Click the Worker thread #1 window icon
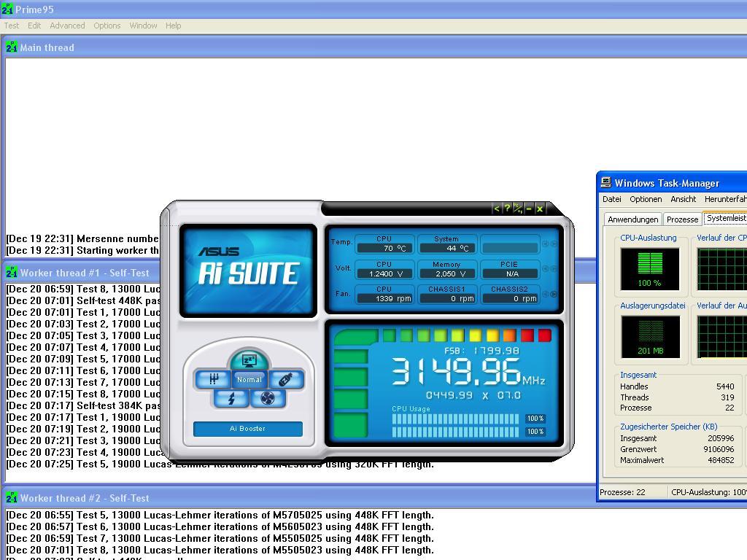This screenshot has height=560, width=747. [x=12, y=273]
